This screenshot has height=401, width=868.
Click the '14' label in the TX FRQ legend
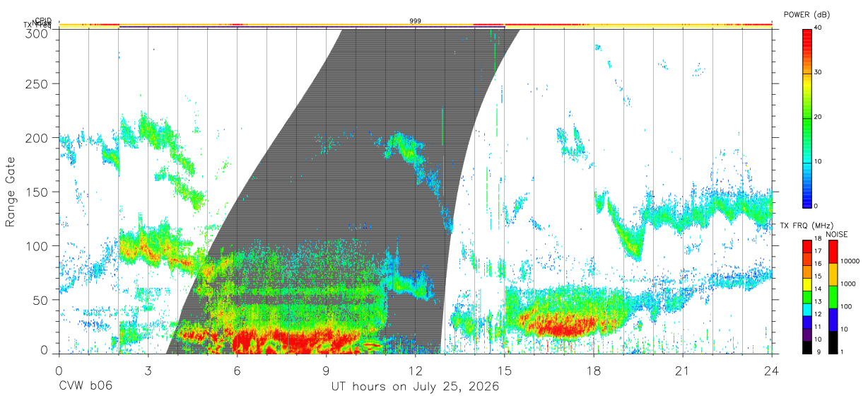pyautogui.click(x=819, y=289)
